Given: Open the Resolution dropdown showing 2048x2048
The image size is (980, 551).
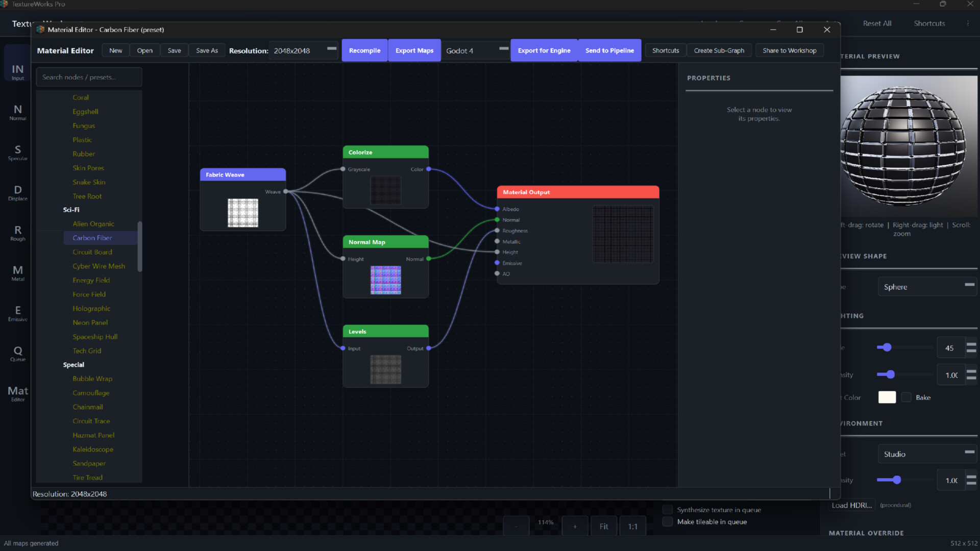Looking at the screenshot, I should [x=303, y=51].
